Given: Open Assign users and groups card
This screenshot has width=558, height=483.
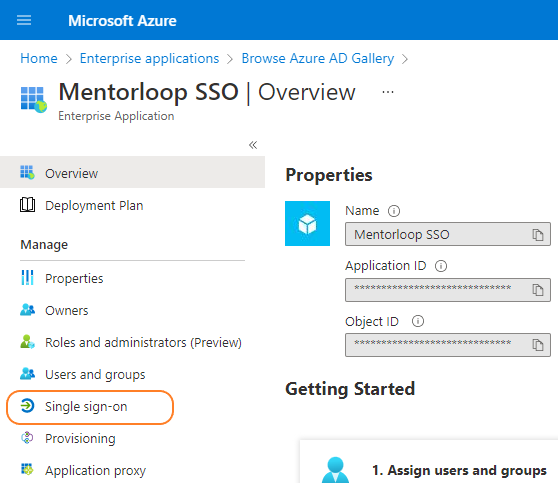Looking at the screenshot, I should pyautogui.click(x=429, y=462).
